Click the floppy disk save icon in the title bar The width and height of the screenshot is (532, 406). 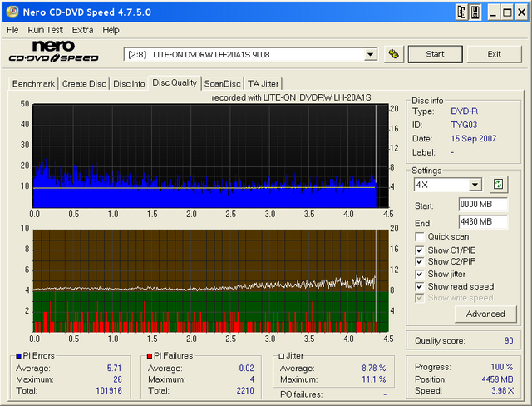(475, 12)
